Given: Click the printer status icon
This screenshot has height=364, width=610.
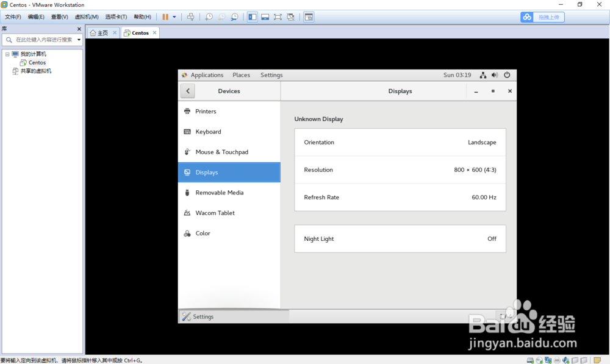Looking at the screenshot, I should click(557, 360).
